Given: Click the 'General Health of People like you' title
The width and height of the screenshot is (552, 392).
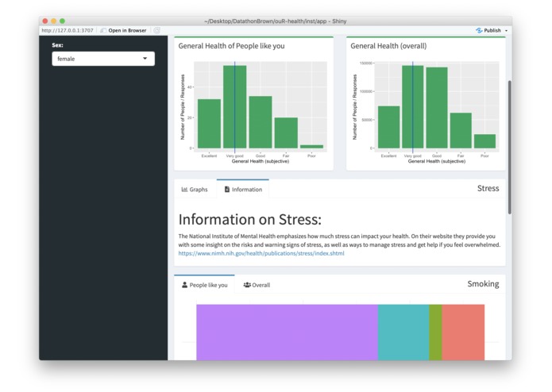Looking at the screenshot, I should 231,46.
